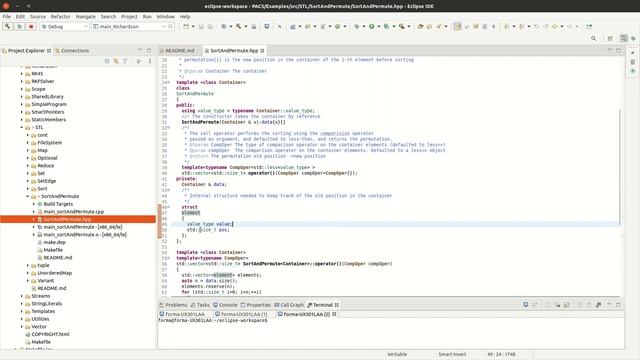The height and width of the screenshot is (360, 640).
Task: Select main_sortAndPermute.cpp in the tree
Action: click(74, 212)
